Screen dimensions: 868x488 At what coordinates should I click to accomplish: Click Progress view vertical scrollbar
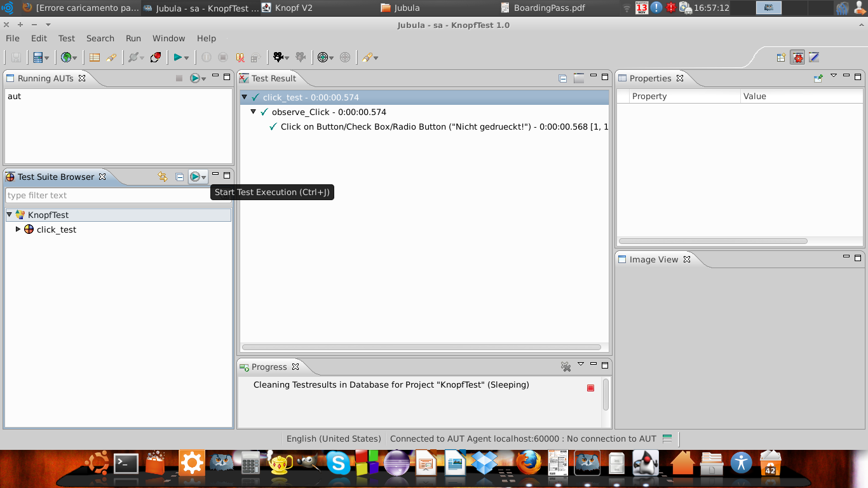[606, 395]
